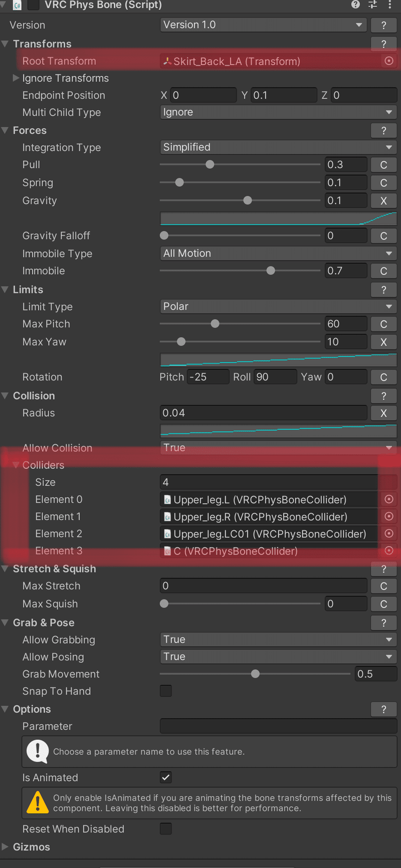Open the Immobile Type dropdown
This screenshot has width=401, height=868.
pos(278,253)
